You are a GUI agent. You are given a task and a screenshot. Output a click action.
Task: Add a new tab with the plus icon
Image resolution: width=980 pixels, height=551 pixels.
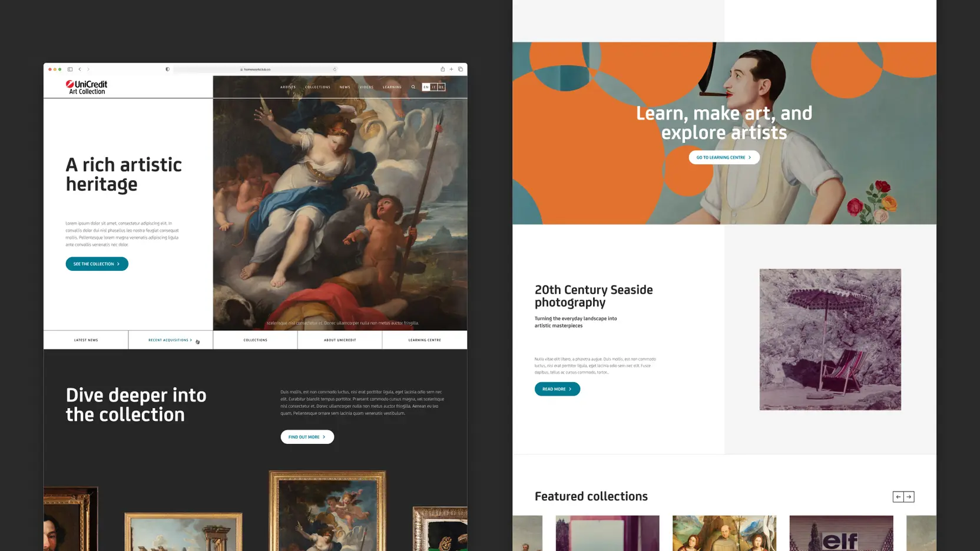tap(452, 69)
